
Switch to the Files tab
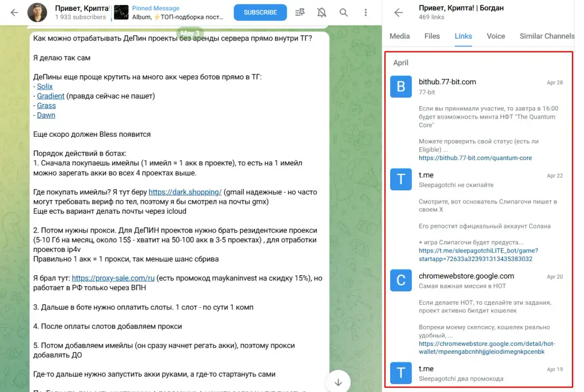(x=432, y=36)
